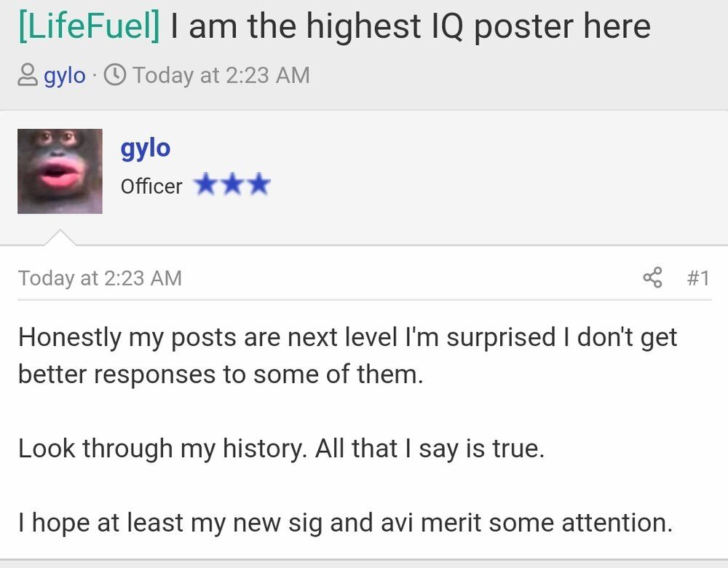This screenshot has height=568, width=728.
Task: Click the middle blue rank star
Action: point(232,184)
